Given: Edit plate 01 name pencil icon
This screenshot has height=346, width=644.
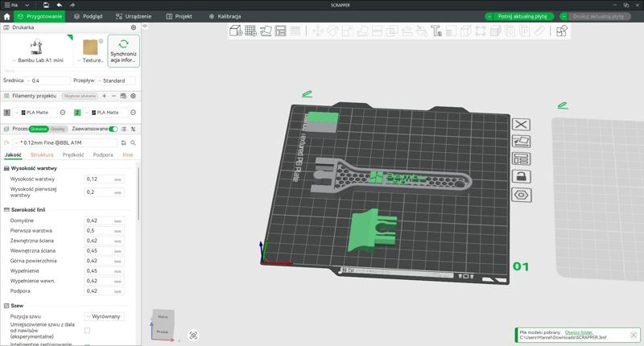Looking at the screenshot, I should point(307,94).
